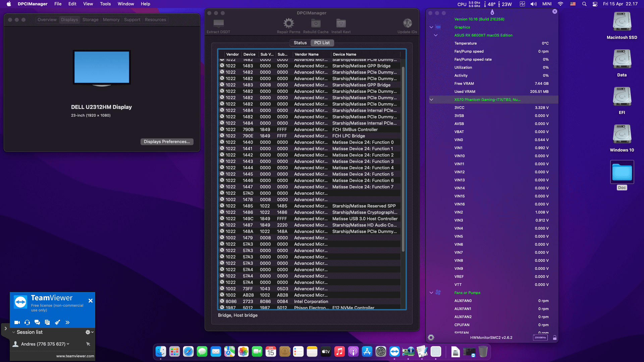
Task: Click the Extract DSDT toolbar icon
Action: [x=218, y=23]
